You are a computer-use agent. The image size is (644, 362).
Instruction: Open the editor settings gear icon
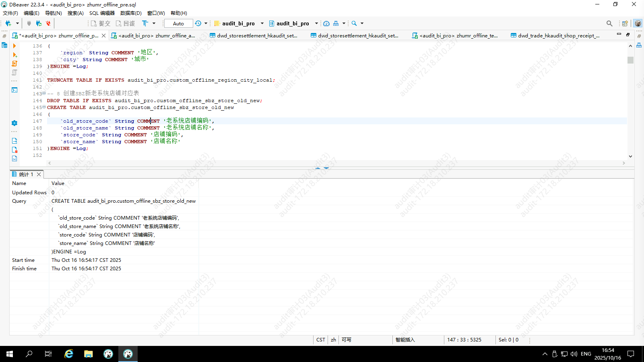[x=14, y=123]
